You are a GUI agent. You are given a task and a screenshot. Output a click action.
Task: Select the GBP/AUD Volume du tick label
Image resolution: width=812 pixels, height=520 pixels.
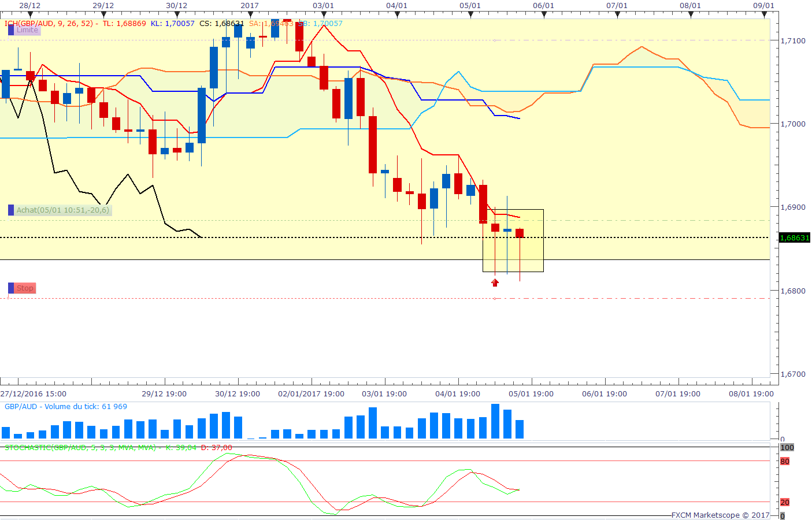(66, 407)
